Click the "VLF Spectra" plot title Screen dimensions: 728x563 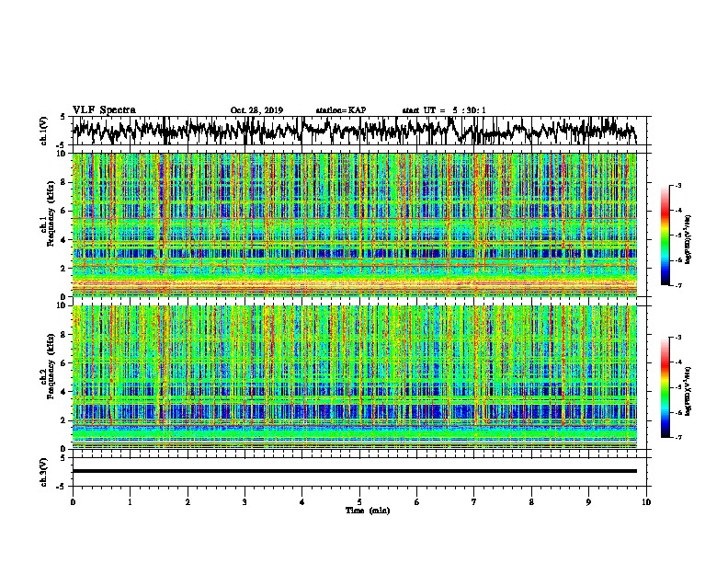104,109
